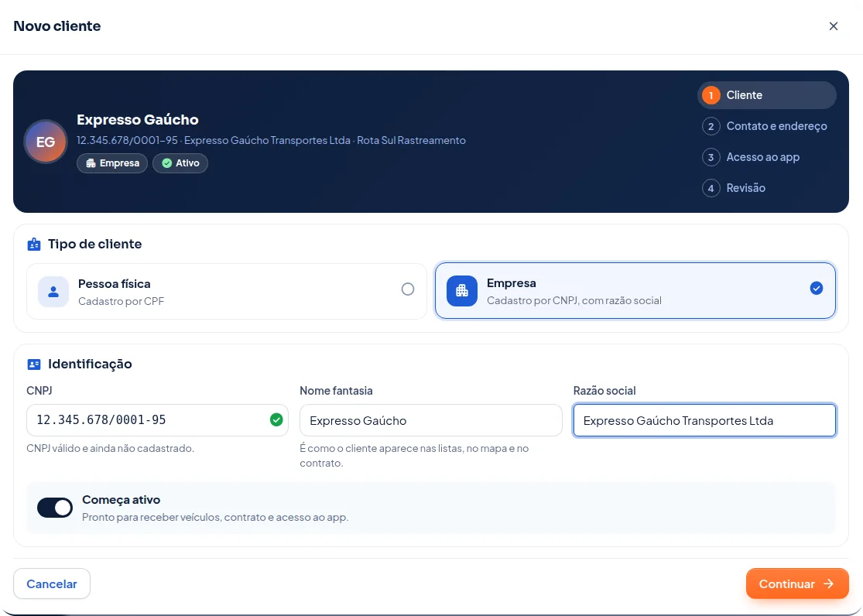Screen dimensions: 863x616
Task: Select the Pessoa física radio button
Action: tap(407, 289)
